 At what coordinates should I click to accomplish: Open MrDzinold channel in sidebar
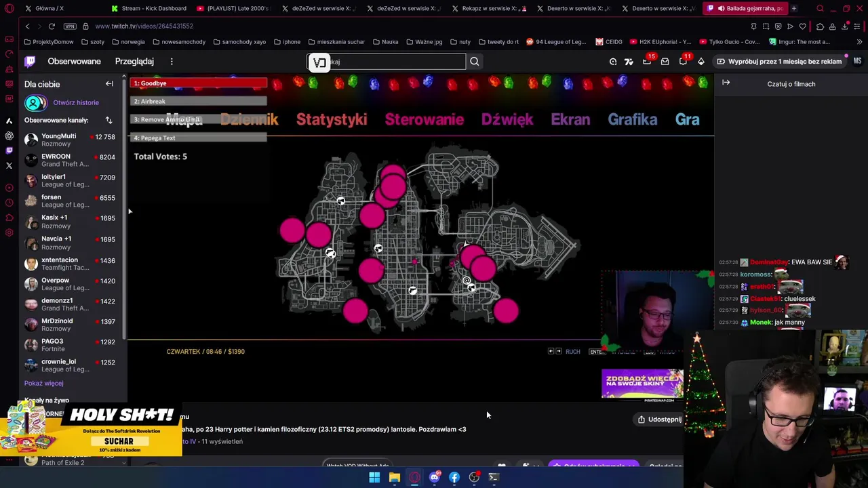(70, 325)
